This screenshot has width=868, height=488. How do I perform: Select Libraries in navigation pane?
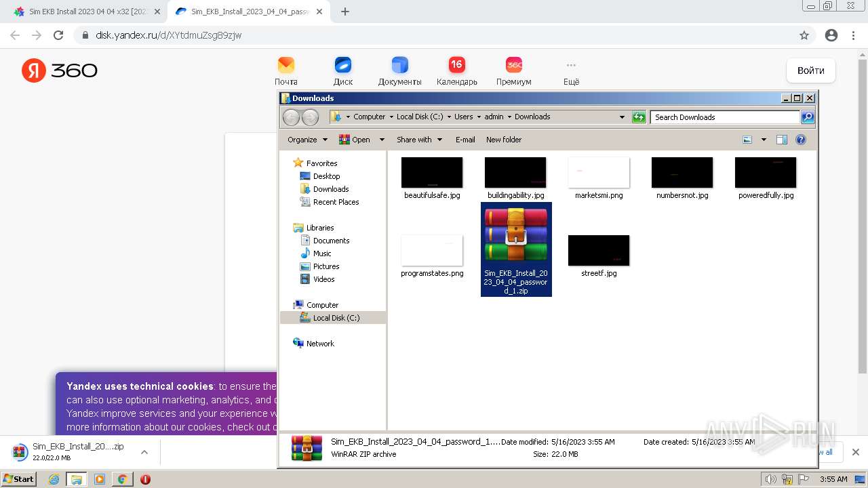pos(314,228)
